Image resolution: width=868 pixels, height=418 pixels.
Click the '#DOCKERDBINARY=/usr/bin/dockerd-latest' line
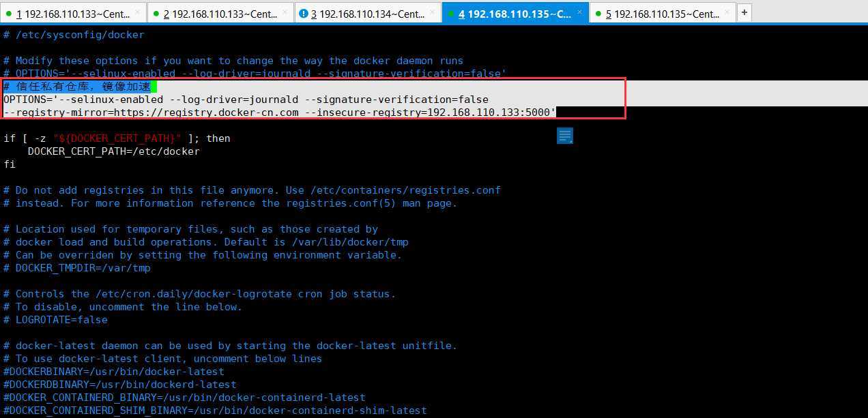click(x=119, y=385)
